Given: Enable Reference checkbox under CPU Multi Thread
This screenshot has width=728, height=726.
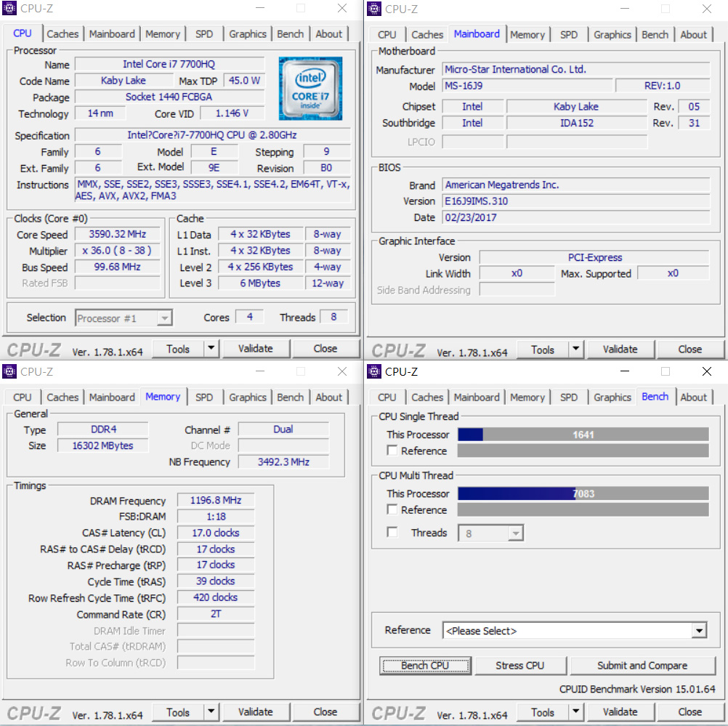Looking at the screenshot, I should coord(393,510).
